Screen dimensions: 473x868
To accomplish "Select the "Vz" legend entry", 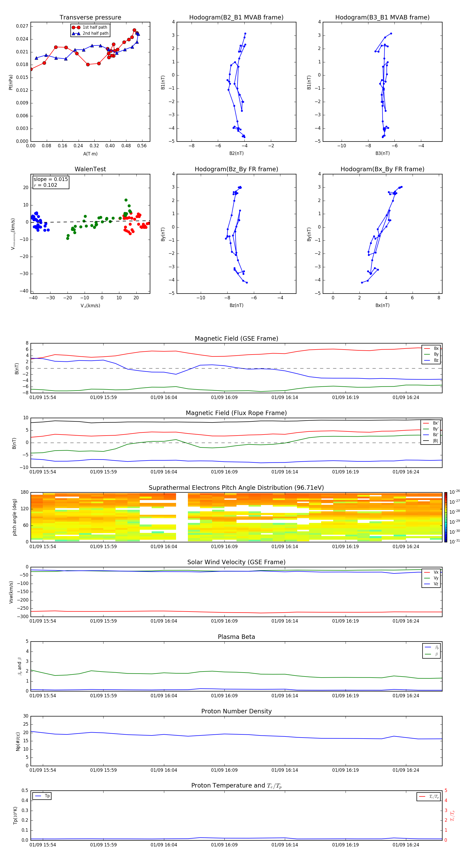I will [x=431, y=584].
